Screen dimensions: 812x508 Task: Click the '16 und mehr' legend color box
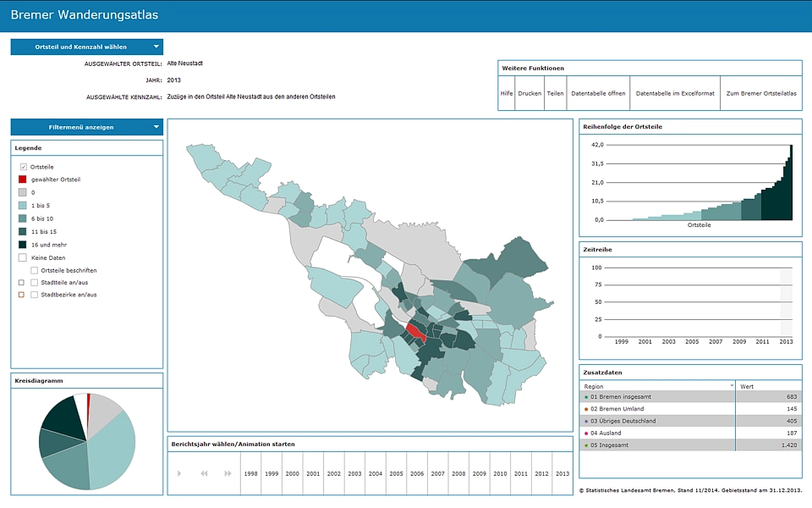click(23, 244)
